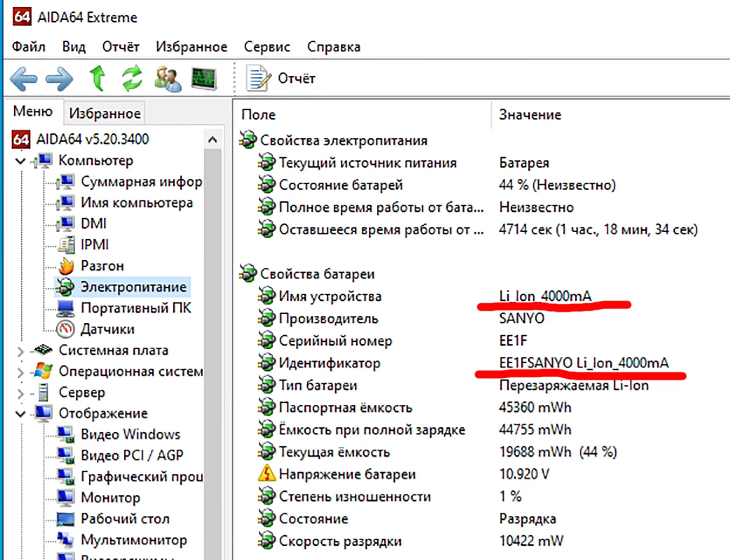Open the users management toolbar icon
730x560 pixels.
pos(168,79)
